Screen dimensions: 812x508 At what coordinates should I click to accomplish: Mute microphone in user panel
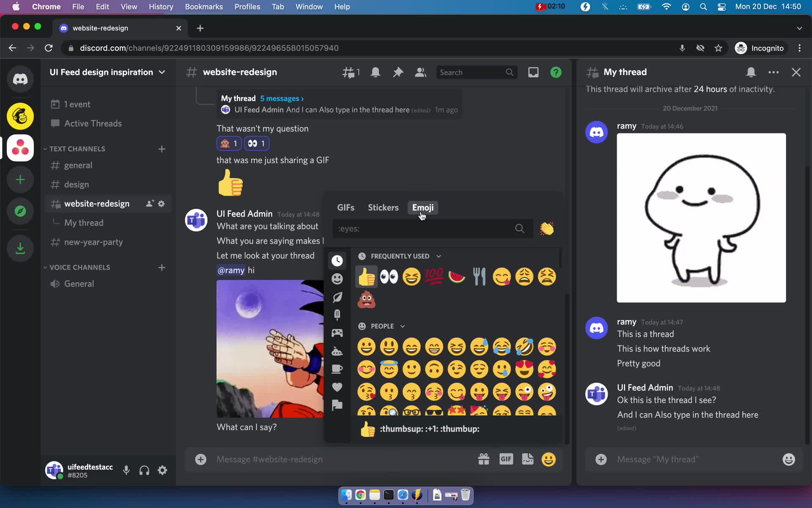pos(126,470)
